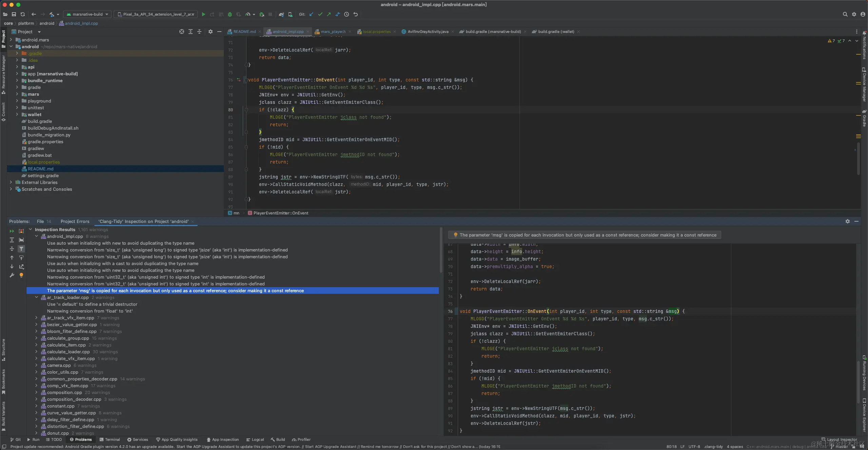This screenshot has height=450, width=868.
Task: Navigate back with left arrow icon
Action: click(34, 14)
